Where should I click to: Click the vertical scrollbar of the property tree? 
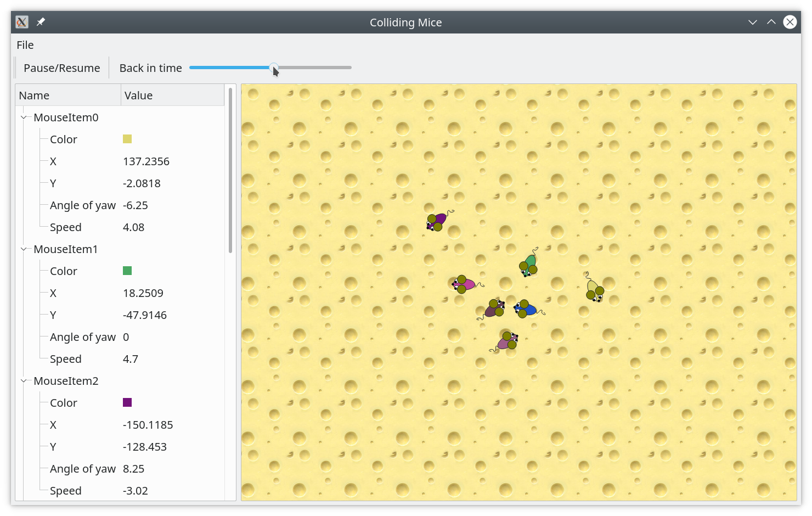click(230, 170)
